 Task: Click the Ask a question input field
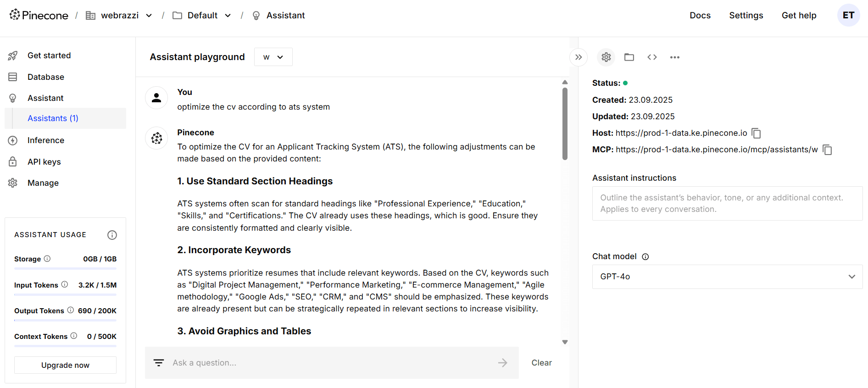(330, 363)
